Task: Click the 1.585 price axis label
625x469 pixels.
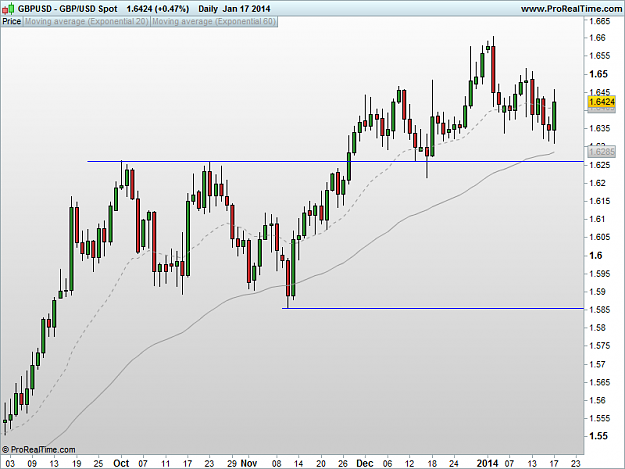Action: pos(600,310)
